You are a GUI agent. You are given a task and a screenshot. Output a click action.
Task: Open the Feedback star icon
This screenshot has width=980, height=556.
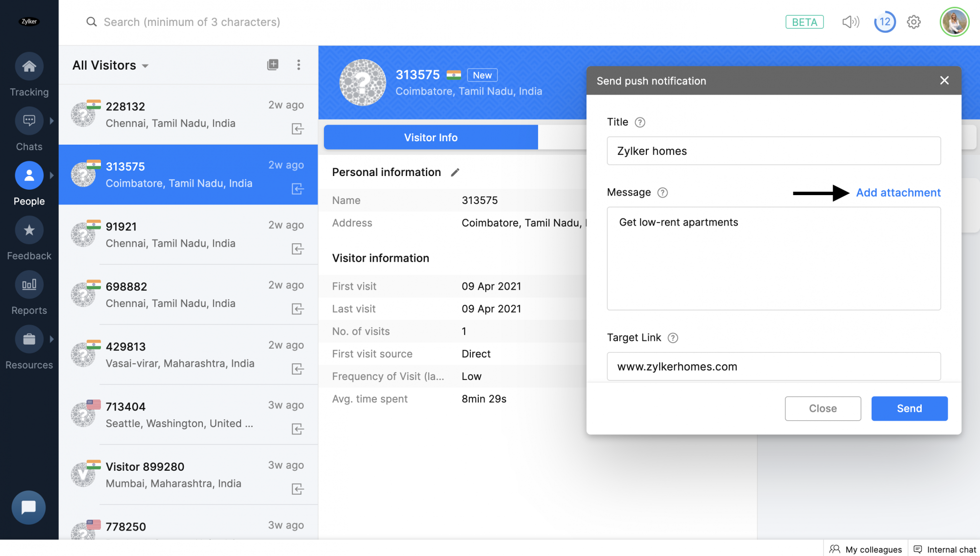click(x=29, y=230)
